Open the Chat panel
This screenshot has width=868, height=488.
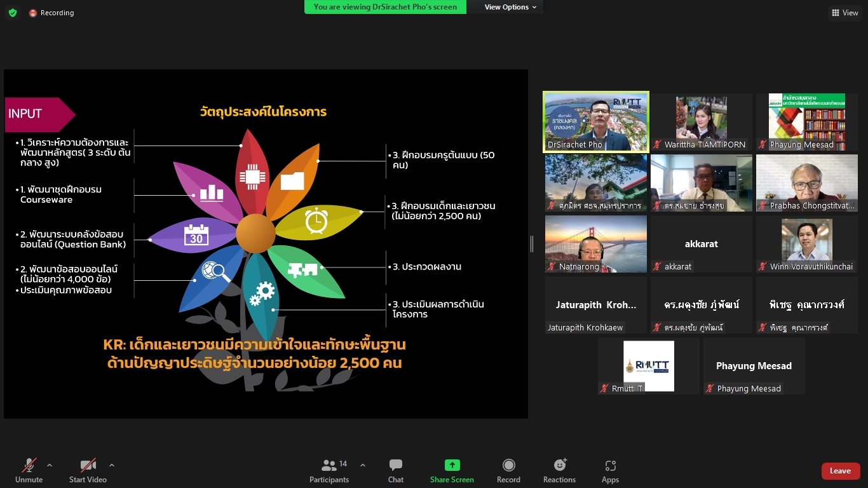(x=395, y=471)
